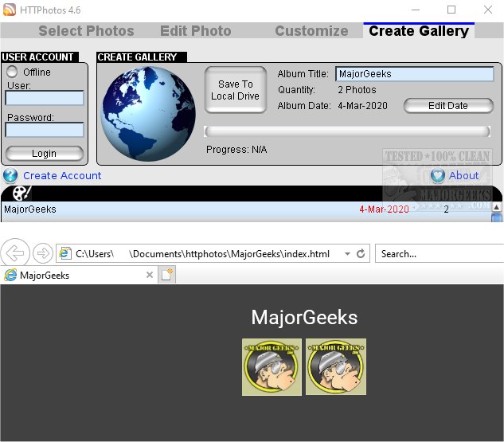Click the browser Search box

point(439,253)
